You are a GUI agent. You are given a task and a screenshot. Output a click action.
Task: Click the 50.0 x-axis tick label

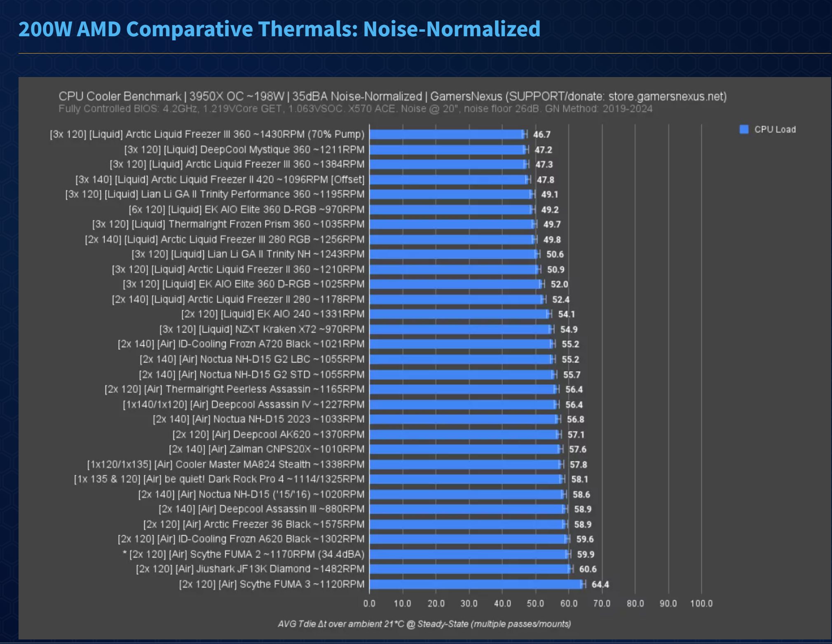click(x=535, y=603)
